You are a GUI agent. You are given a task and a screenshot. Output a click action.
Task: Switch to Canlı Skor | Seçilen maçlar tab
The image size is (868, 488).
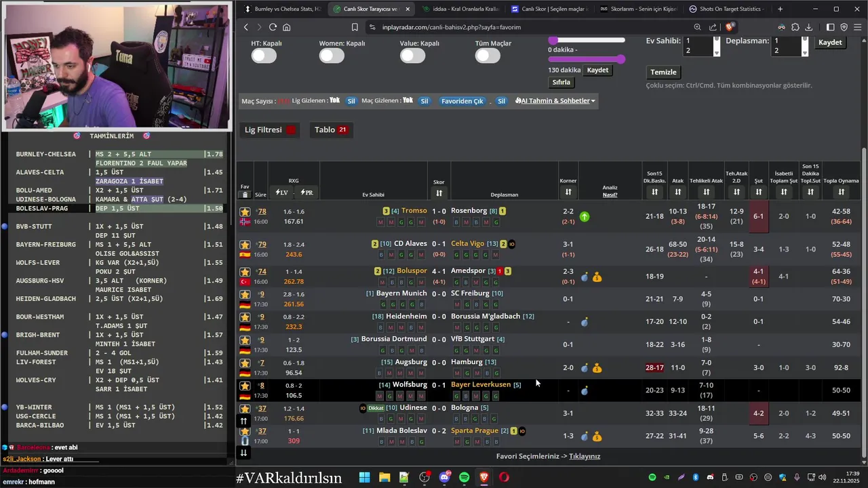pos(549,9)
